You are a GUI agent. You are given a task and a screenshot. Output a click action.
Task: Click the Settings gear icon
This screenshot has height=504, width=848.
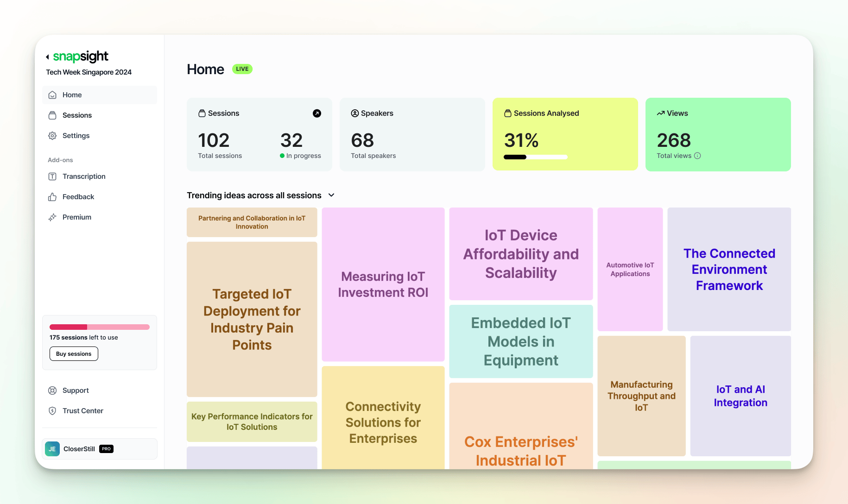coord(52,135)
